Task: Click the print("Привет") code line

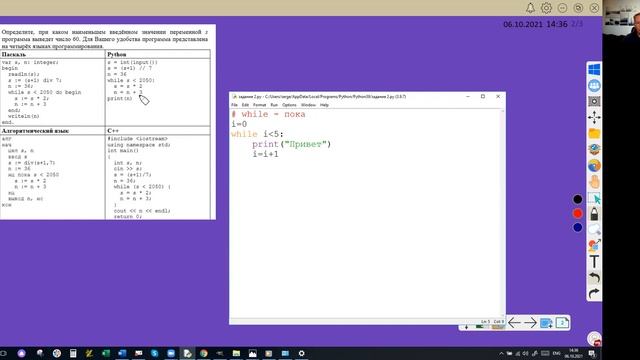Action: [x=291, y=144]
